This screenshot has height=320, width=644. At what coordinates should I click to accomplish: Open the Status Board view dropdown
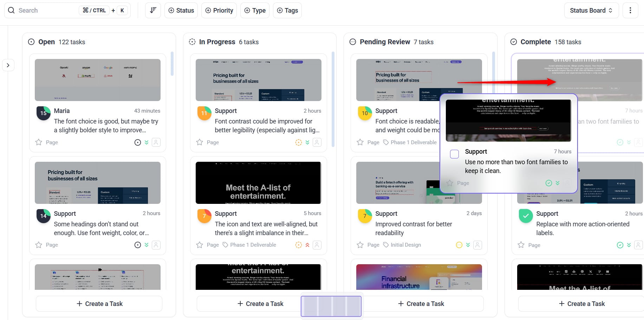[x=591, y=11]
